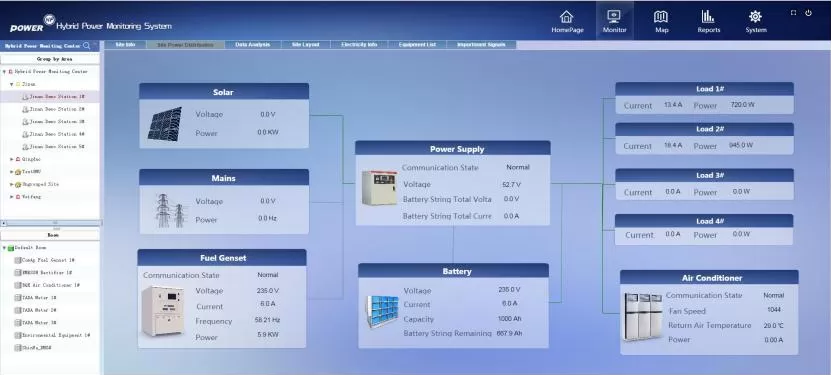Collapse the Default Room node

(x=4, y=248)
